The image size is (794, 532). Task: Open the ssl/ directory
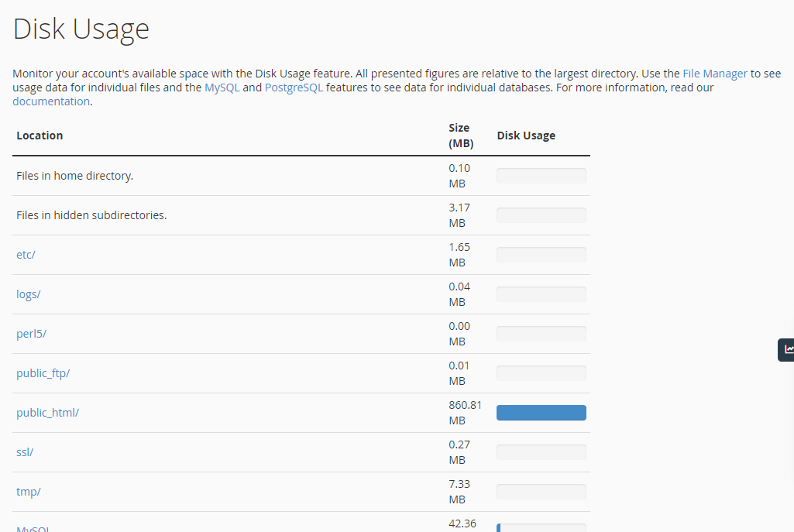24,451
